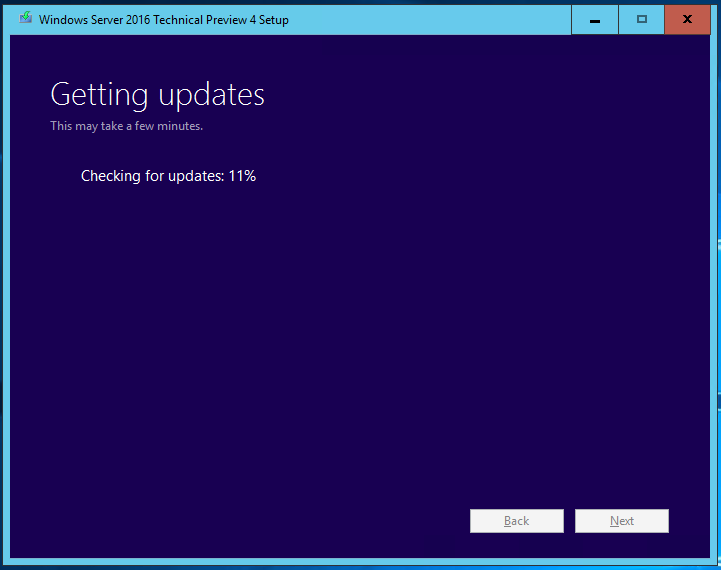Click the Next button

pos(622,521)
